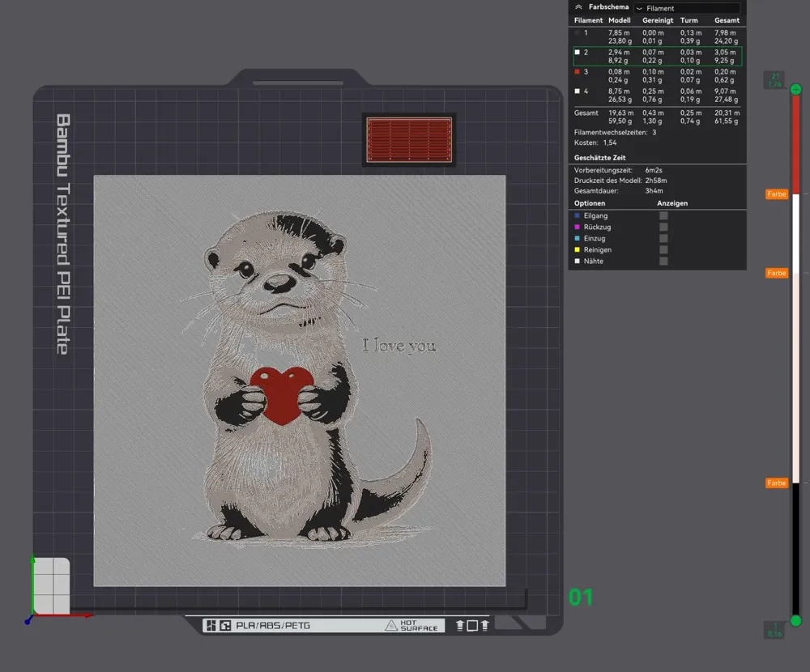Screen dimensions: 810x672
Task: Click the Farbschema panel title
Action: (608, 7)
